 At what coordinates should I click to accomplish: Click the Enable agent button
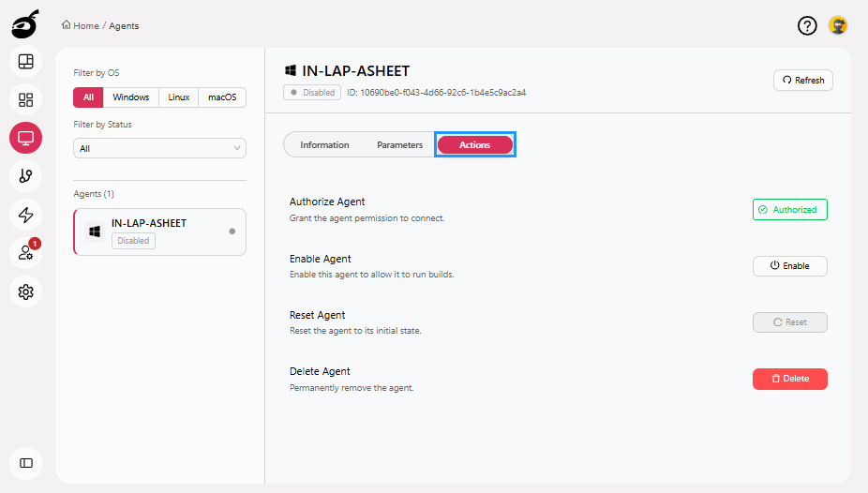[x=790, y=266]
